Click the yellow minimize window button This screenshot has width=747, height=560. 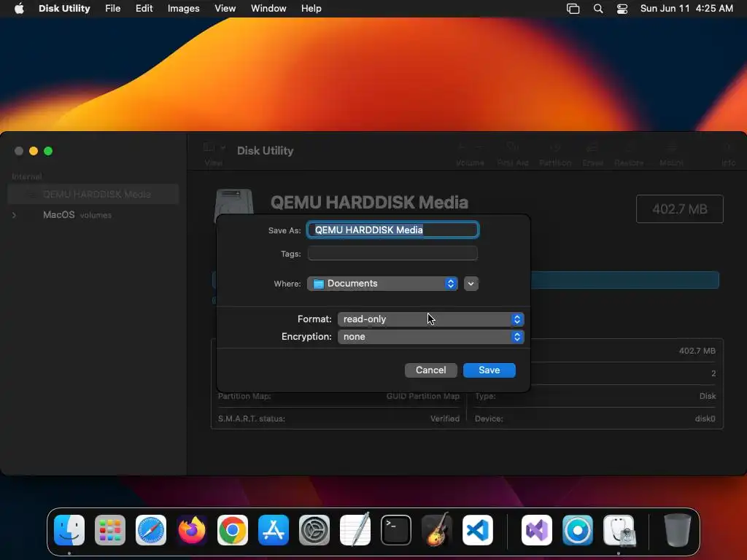click(x=34, y=151)
